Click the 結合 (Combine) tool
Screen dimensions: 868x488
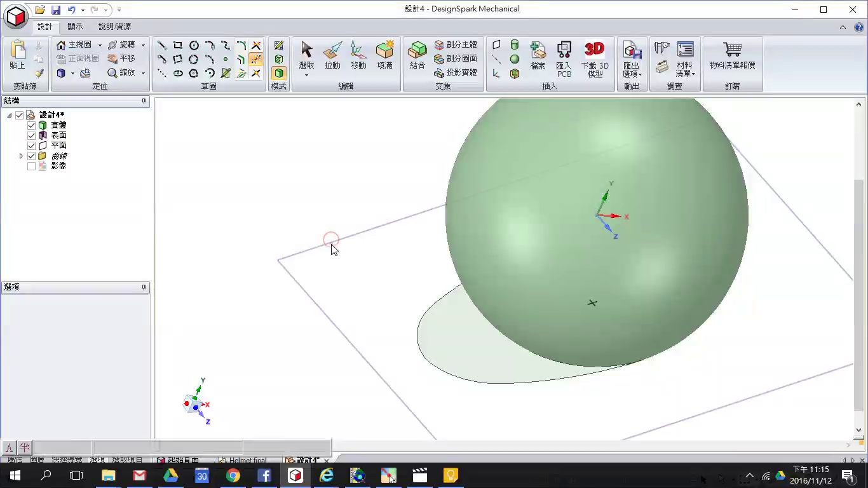(x=417, y=55)
